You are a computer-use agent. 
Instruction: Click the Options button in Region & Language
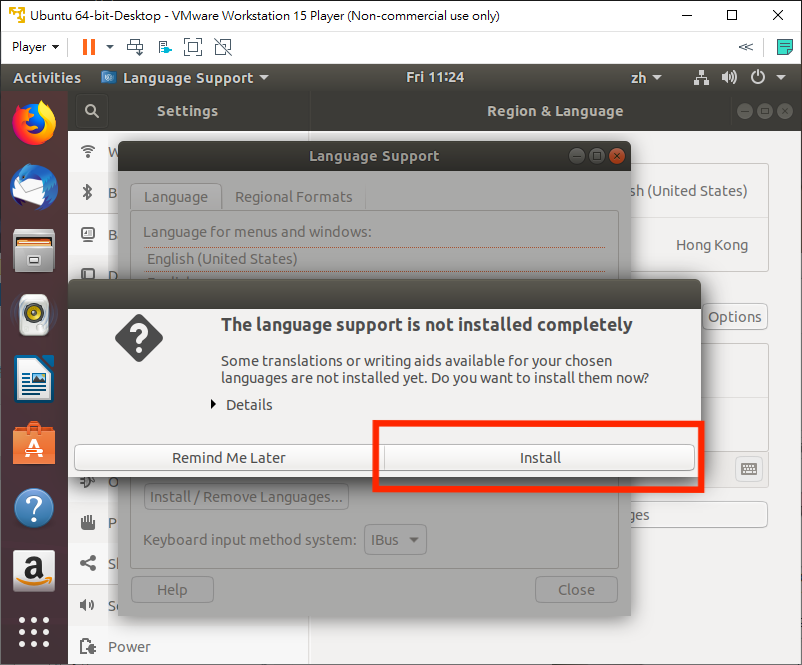pyautogui.click(x=734, y=317)
